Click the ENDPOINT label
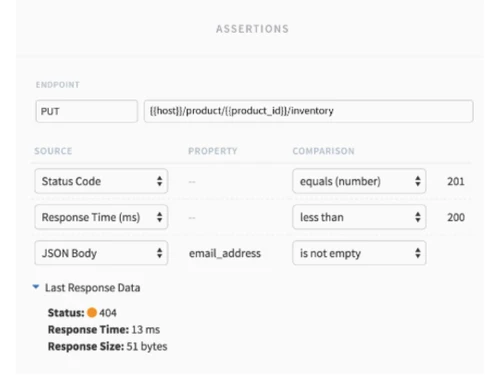The height and width of the screenshot is (375, 500). (x=58, y=85)
